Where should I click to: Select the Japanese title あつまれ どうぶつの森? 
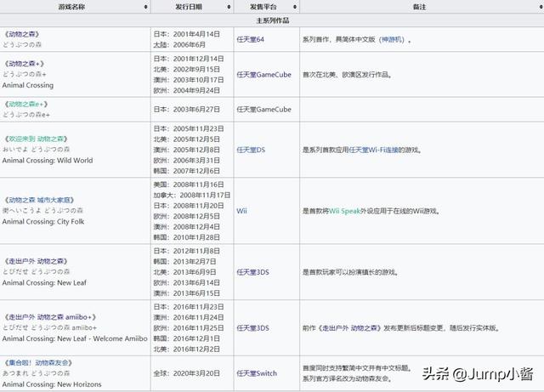36,373
